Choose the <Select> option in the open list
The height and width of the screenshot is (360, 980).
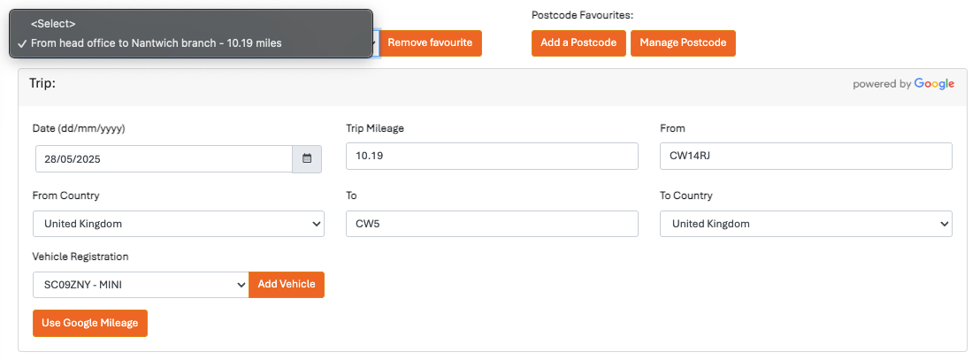pyautogui.click(x=53, y=23)
